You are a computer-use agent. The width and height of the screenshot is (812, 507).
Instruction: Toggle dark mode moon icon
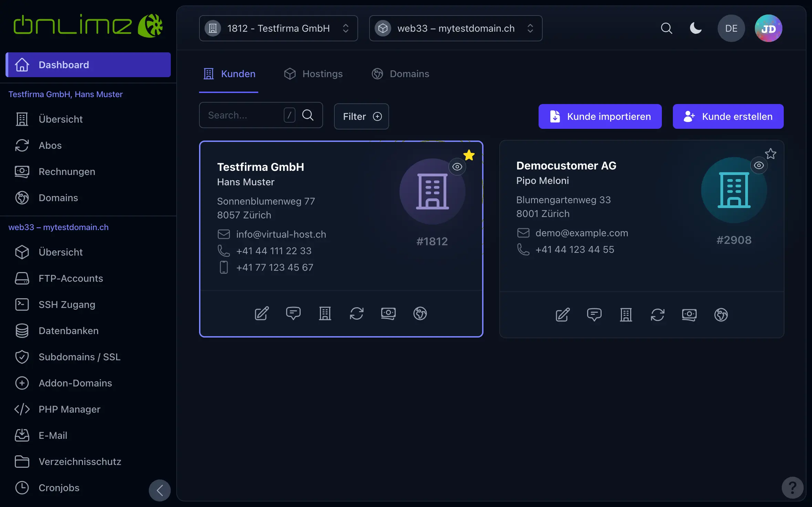tap(696, 28)
